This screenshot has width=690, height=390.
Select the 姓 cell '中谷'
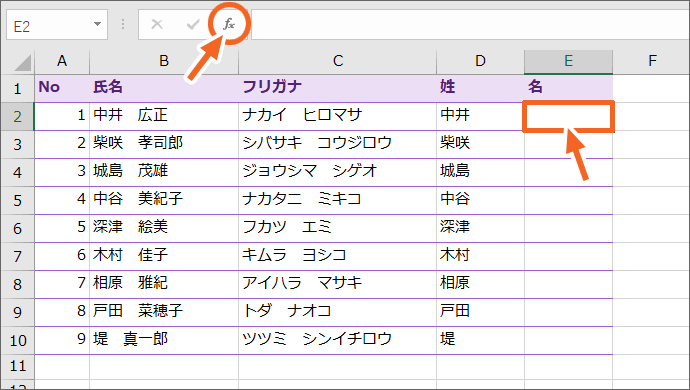pos(480,200)
